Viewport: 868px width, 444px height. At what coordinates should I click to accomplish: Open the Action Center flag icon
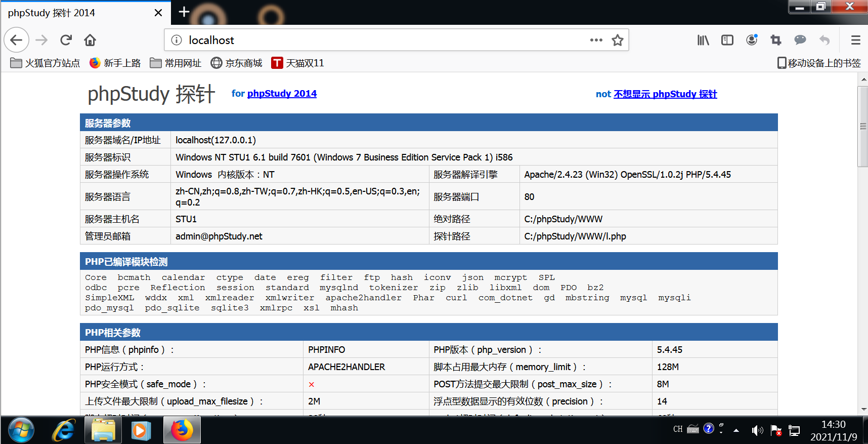click(775, 430)
